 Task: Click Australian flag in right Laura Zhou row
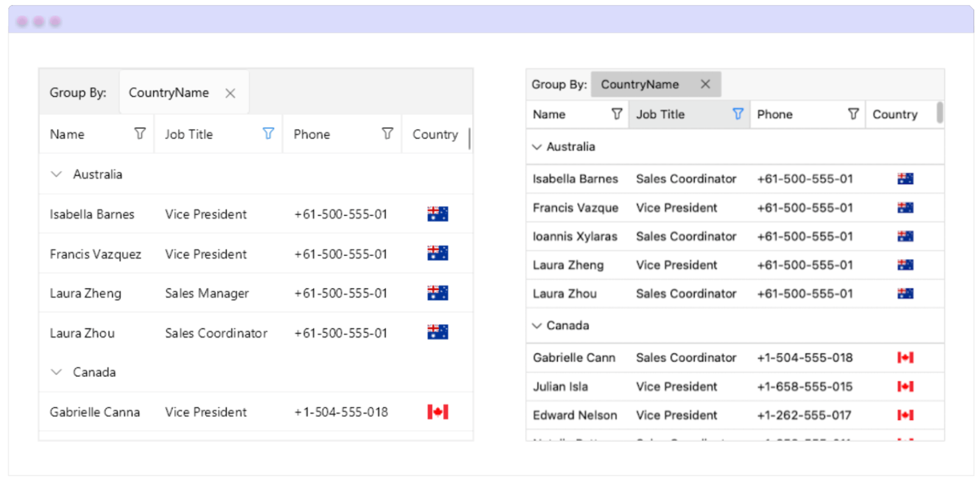905,293
